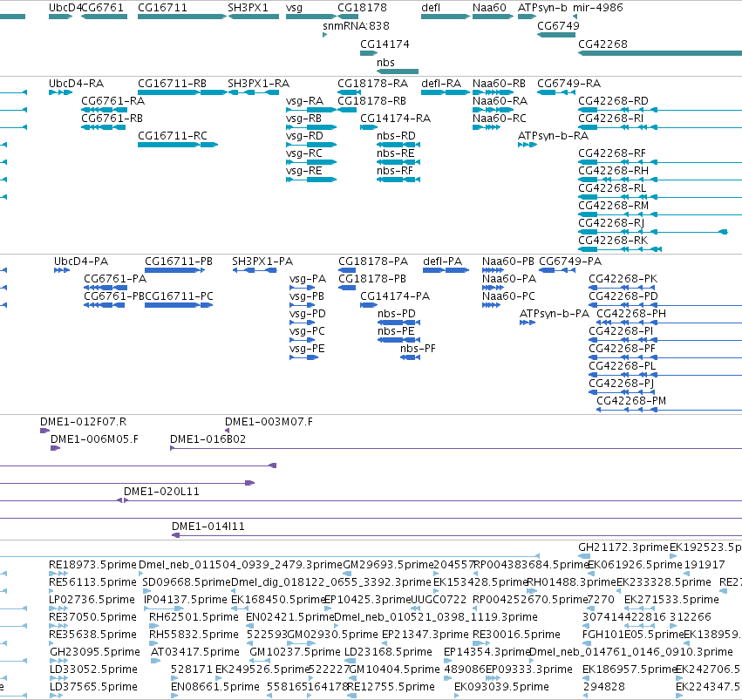Open the CG42268-RK transcript label
742x700 pixels.
click(x=613, y=241)
